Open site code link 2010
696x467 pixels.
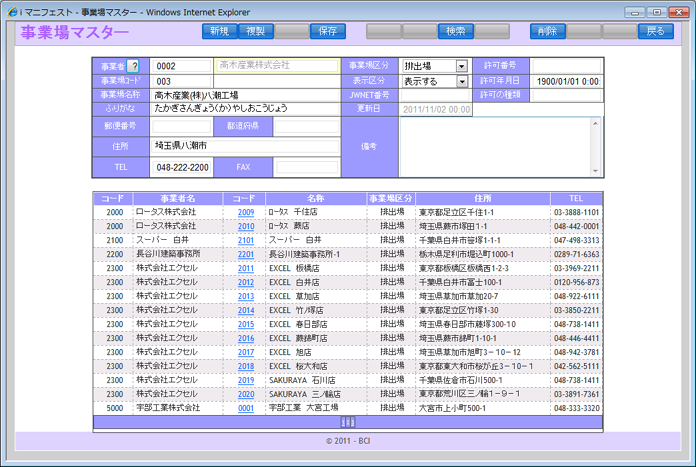(x=246, y=226)
